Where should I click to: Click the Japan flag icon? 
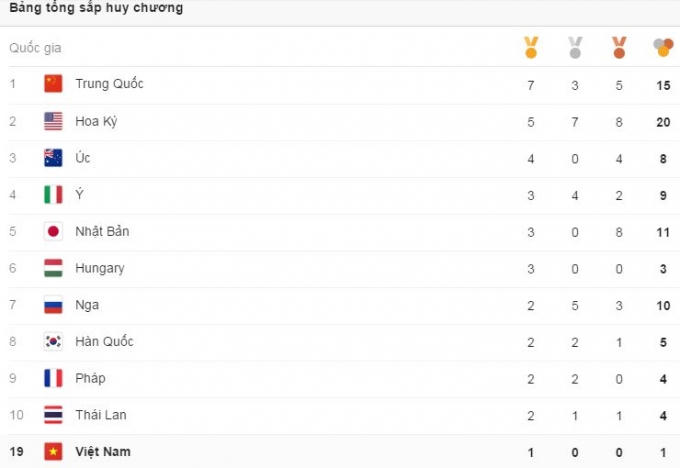point(54,231)
